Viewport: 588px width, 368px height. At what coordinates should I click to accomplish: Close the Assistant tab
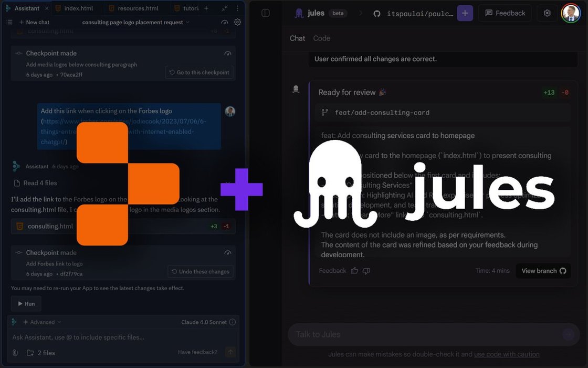(x=47, y=8)
